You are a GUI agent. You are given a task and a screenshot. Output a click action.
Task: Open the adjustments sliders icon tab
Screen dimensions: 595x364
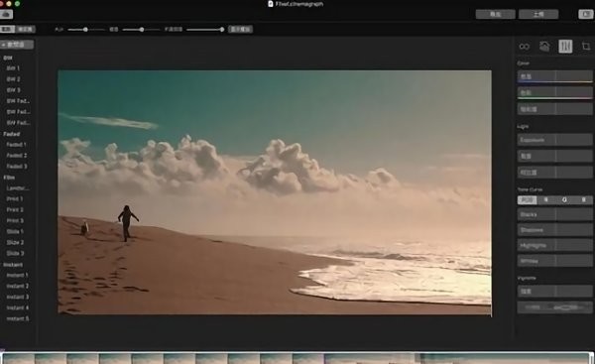point(565,47)
